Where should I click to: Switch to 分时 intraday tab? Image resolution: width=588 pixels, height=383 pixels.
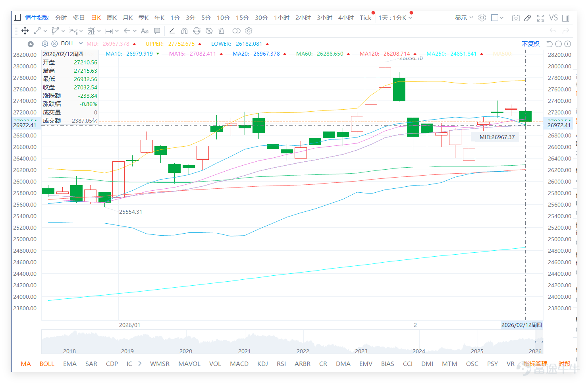61,17
